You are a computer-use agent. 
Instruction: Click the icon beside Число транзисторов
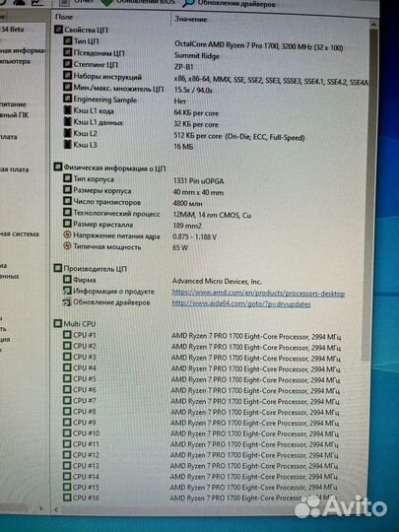click(68, 202)
